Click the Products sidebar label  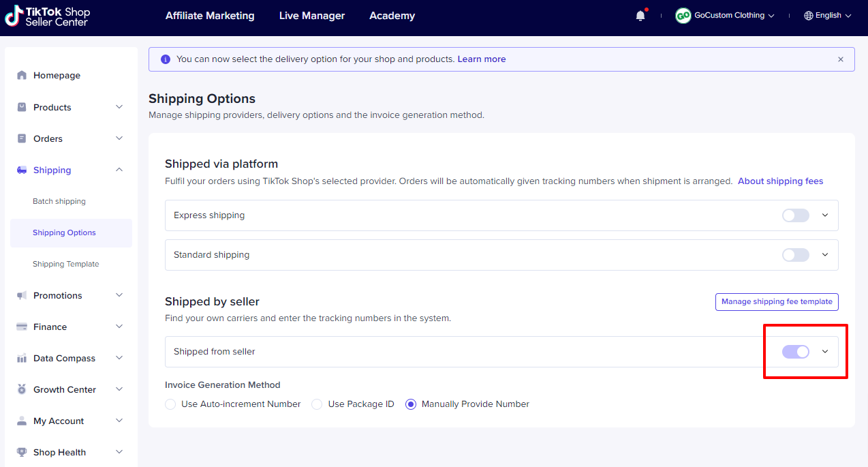tap(52, 107)
